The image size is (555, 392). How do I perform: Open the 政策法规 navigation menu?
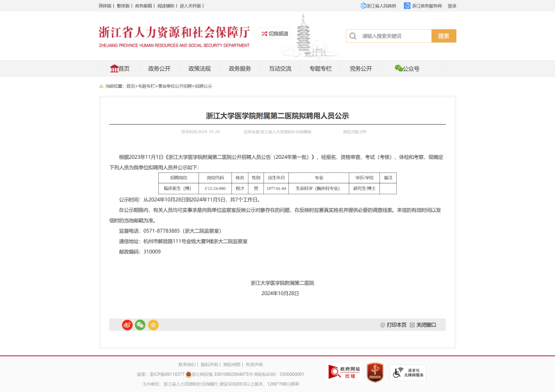pyautogui.click(x=199, y=69)
